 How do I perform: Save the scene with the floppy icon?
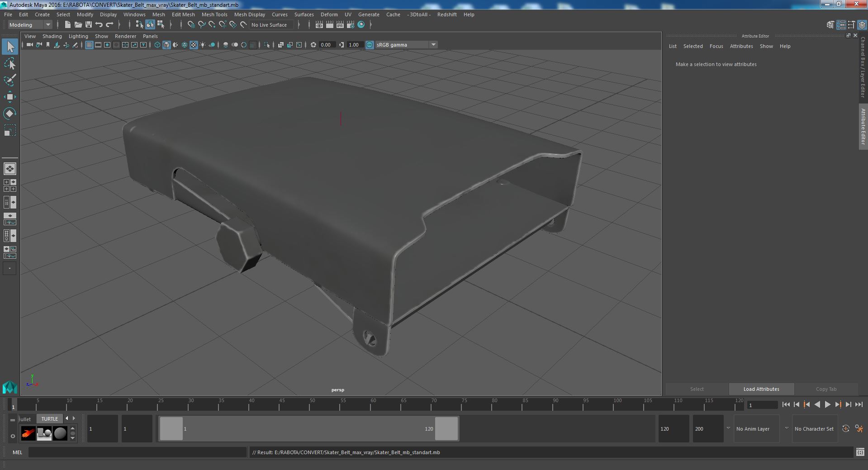[89, 25]
